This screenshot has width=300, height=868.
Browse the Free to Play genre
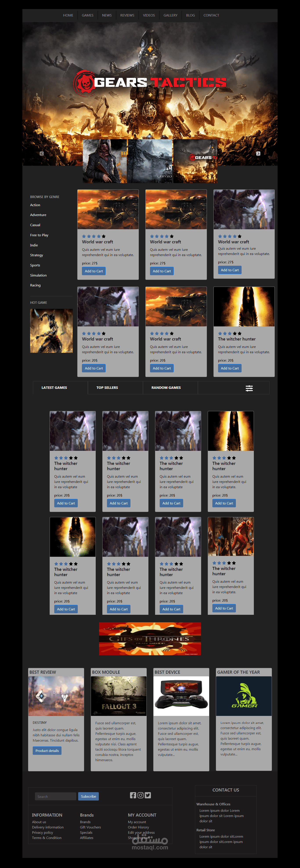click(39, 235)
